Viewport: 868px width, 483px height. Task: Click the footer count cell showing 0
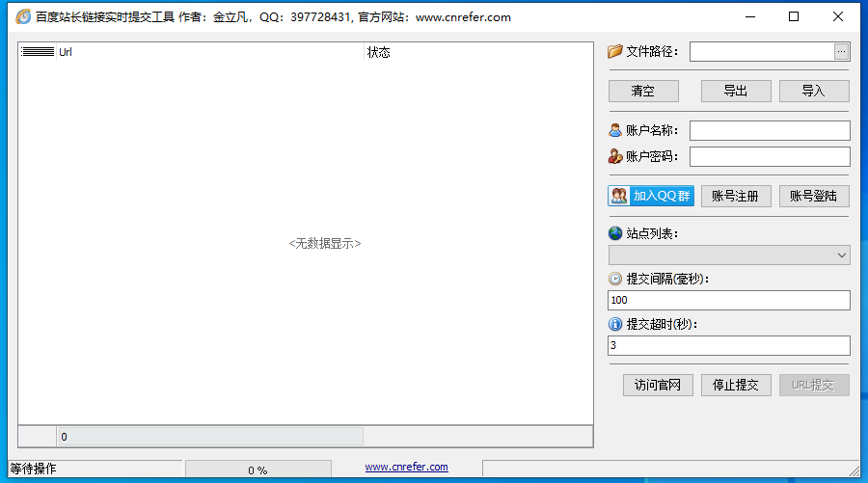pyautogui.click(x=210, y=437)
